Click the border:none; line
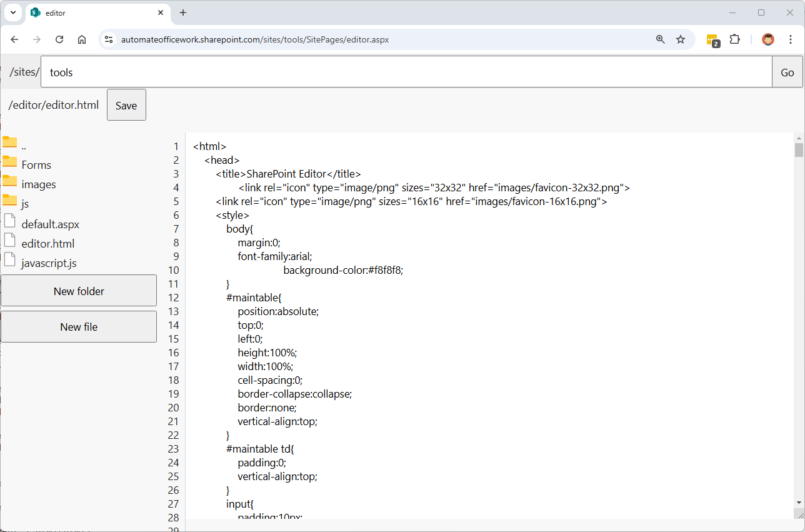The width and height of the screenshot is (805, 532). [267, 408]
